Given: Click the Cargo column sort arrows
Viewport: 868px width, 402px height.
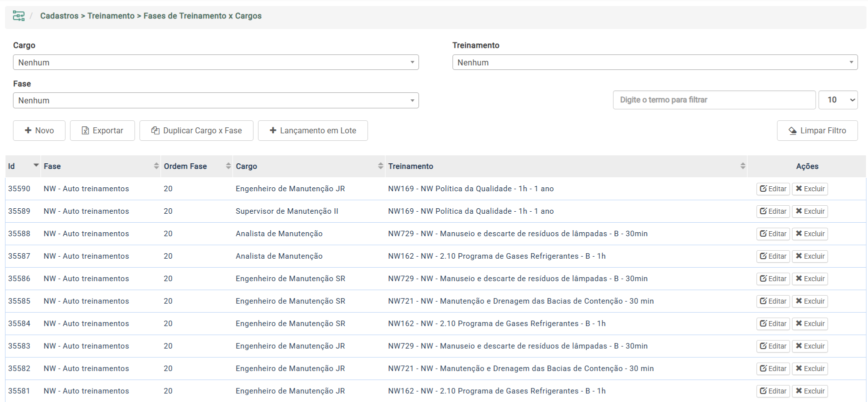Looking at the screenshot, I should coord(380,166).
